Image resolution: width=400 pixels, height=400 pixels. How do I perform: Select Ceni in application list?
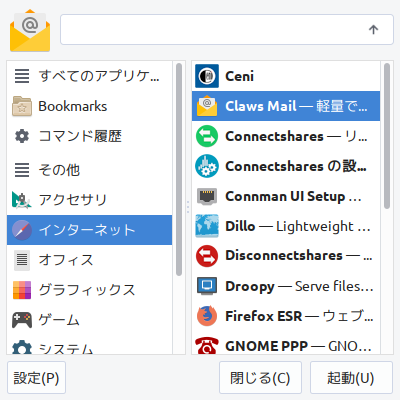(x=286, y=76)
